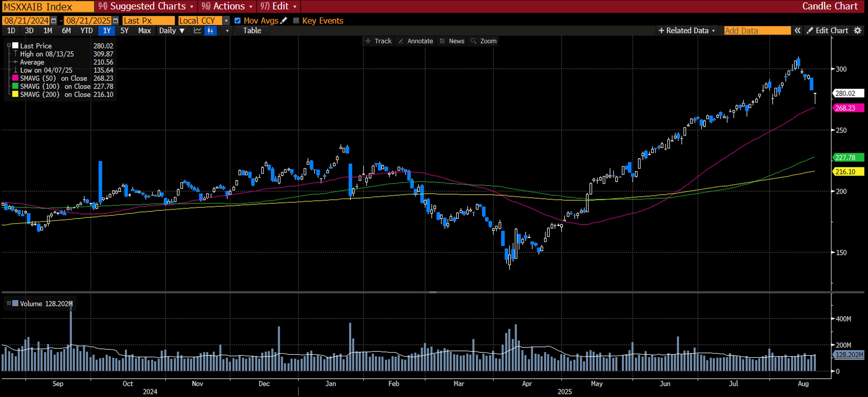Enable the Key Events checkbox
The height and width of the screenshot is (397, 868).
(296, 20)
